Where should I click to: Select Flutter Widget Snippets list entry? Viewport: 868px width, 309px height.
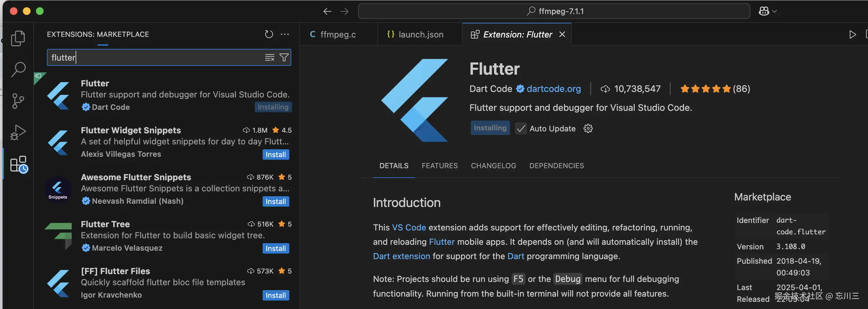[x=166, y=142]
